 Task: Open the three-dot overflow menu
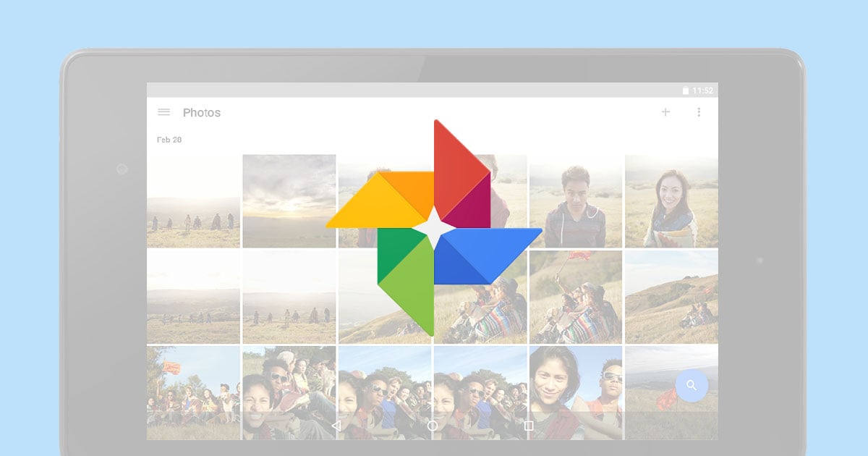tap(699, 112)
